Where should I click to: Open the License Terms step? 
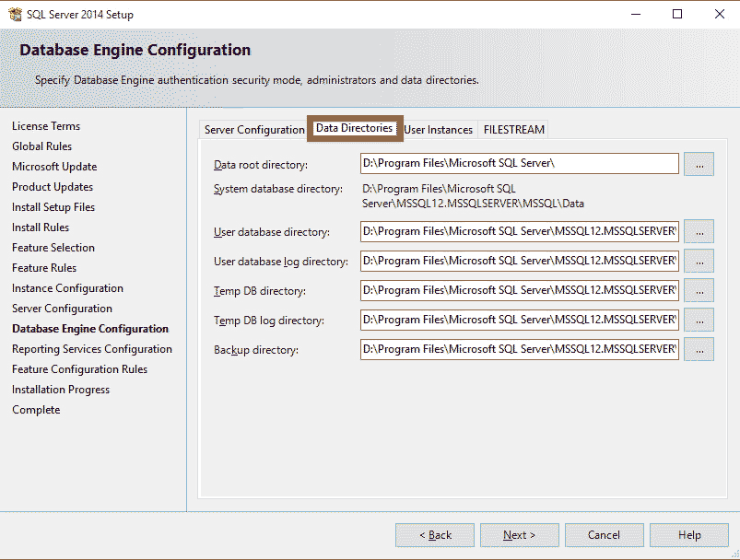pos(46,125)
